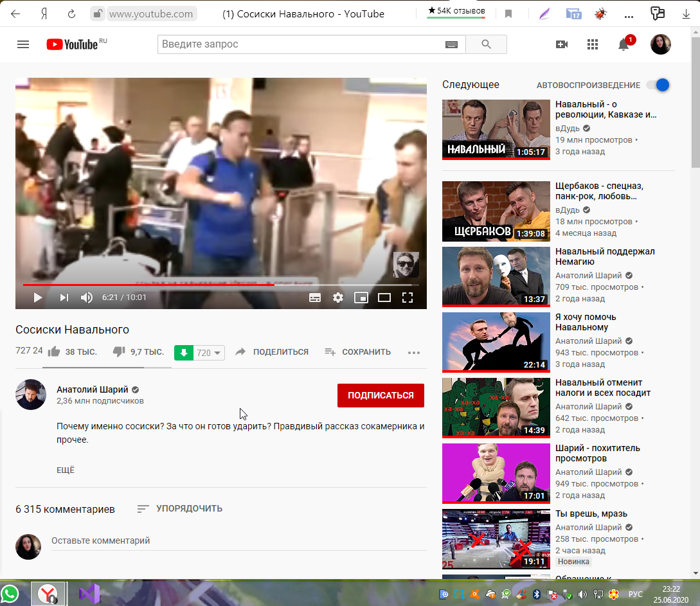Viewport: 700px width, 606px height.
Task: Open the calendar 17 extension icon
Action: click(x=573, y=14)
